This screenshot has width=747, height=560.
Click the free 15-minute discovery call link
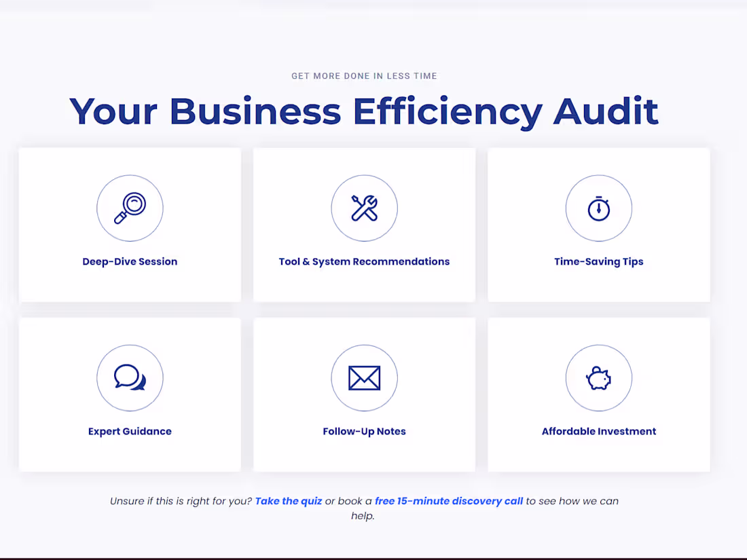(x=449, y=500)
